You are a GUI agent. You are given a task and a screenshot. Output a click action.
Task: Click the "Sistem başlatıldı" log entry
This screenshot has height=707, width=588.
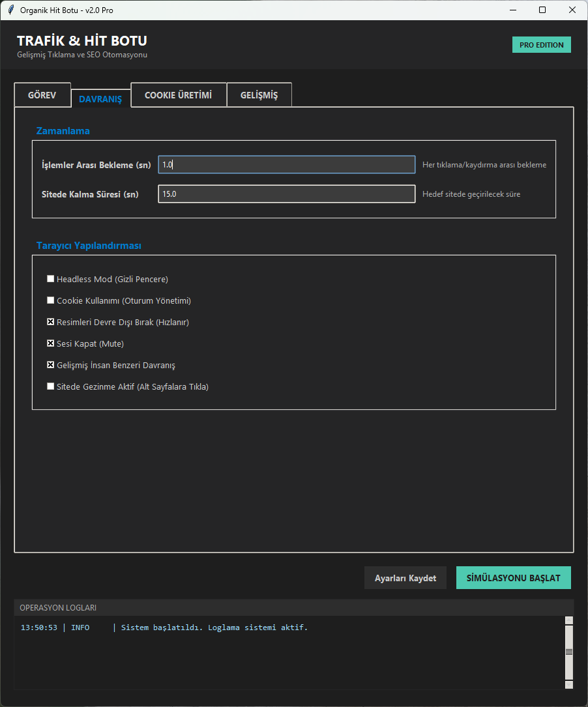point(214,628)
